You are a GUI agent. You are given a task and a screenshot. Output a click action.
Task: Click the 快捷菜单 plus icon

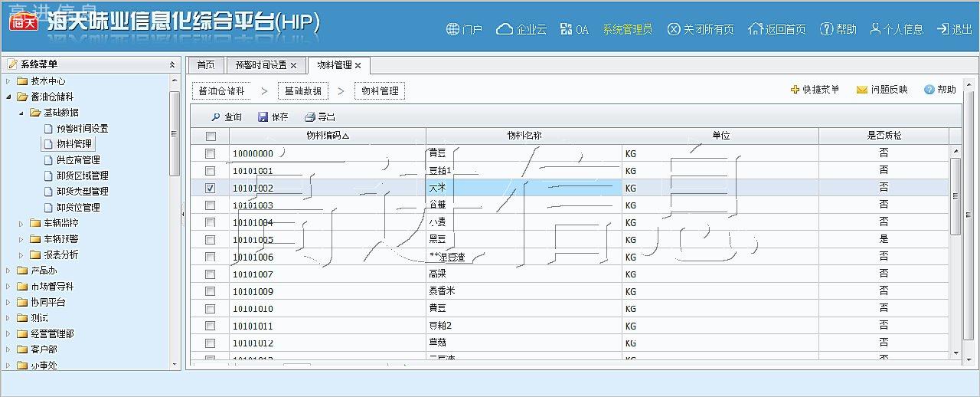click(x=795, y=90)
